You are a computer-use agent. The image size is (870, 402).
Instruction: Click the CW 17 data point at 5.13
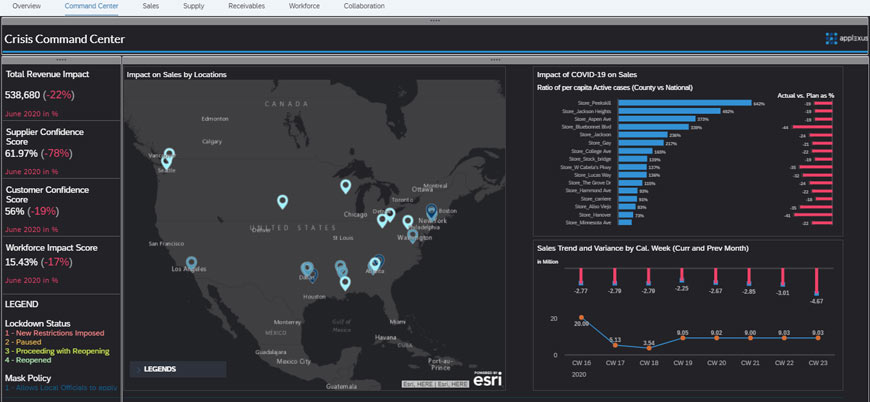pyautogui.click(x=615, y=345)
